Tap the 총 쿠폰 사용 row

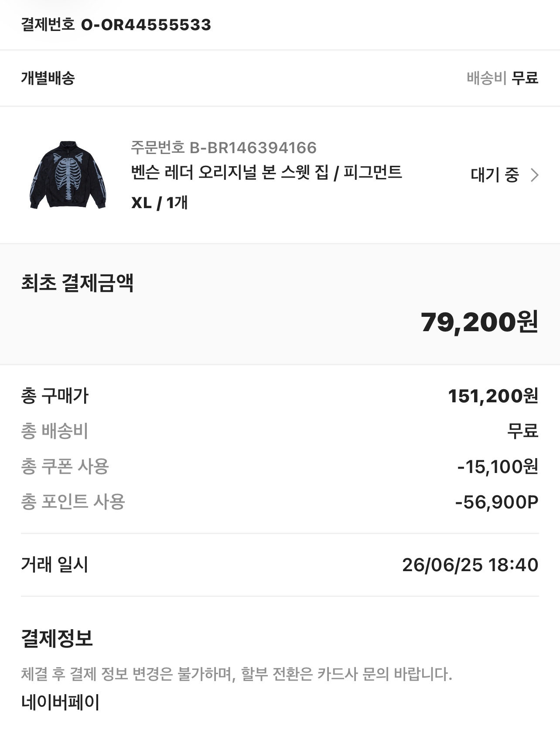click(x=280, y=466)
